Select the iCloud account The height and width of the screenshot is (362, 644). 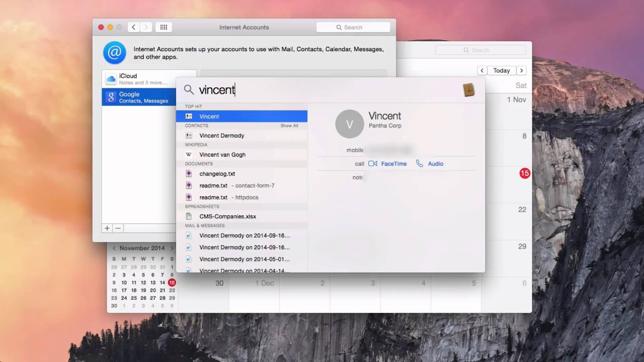tap(149, 79)
